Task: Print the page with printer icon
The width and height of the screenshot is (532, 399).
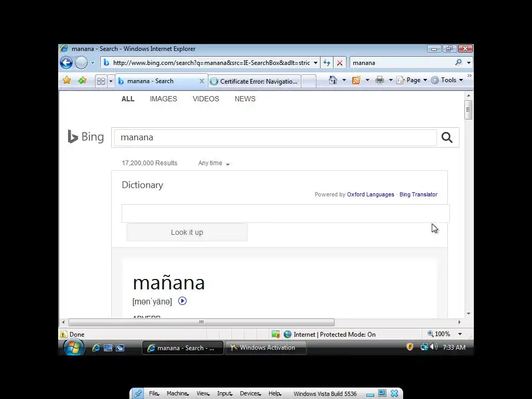Action: pos(380,80)
